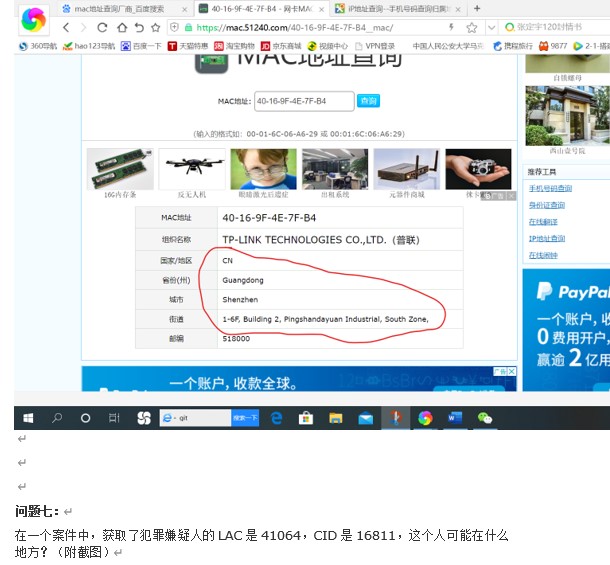Open WeChat from the taskbar

(485, 418)
